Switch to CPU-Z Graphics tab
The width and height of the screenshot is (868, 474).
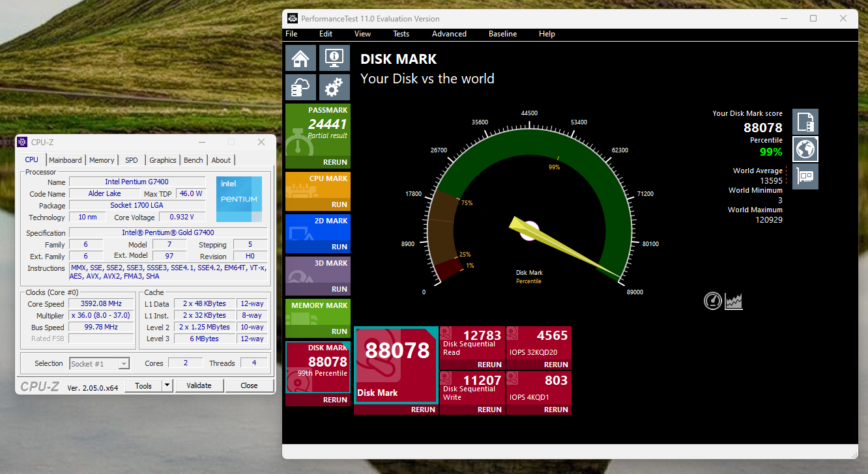tap(162, 160)
